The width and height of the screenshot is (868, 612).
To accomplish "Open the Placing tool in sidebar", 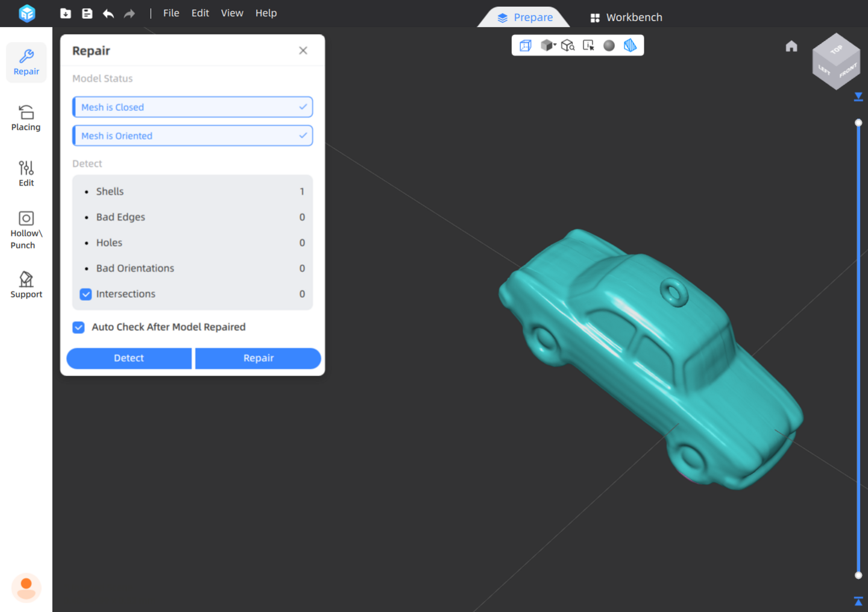I will [26, 118].
